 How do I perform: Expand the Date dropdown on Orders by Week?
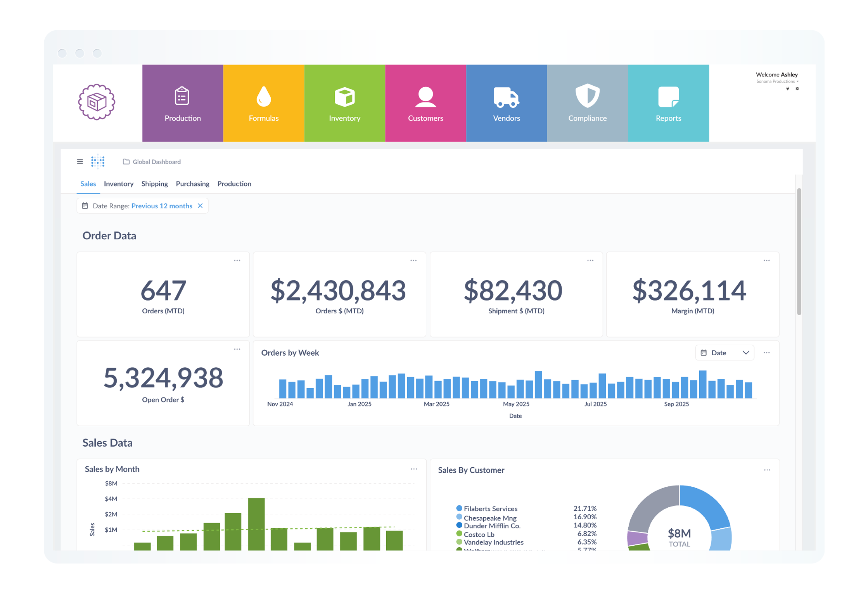[724, 353]
